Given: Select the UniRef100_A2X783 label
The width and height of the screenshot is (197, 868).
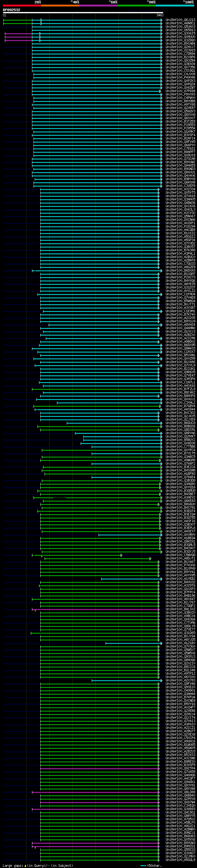Looking at the screenshot, I should 180,680.
